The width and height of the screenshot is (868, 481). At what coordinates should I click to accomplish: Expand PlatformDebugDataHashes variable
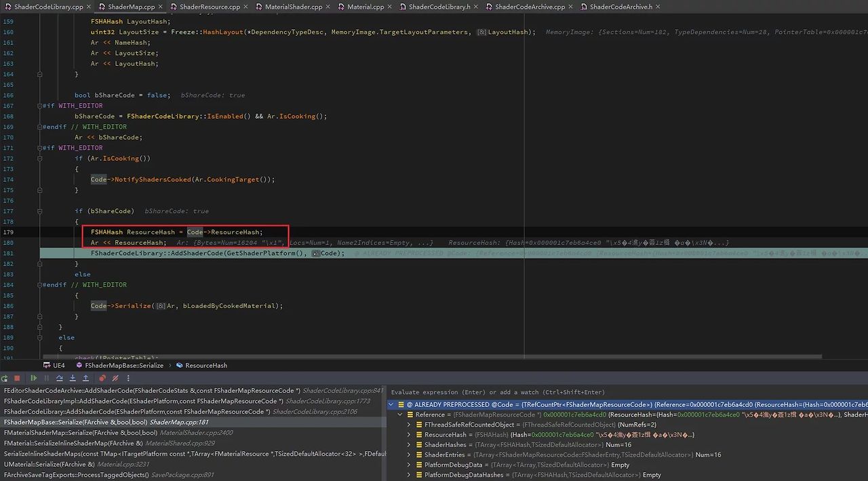pos(409,475)
